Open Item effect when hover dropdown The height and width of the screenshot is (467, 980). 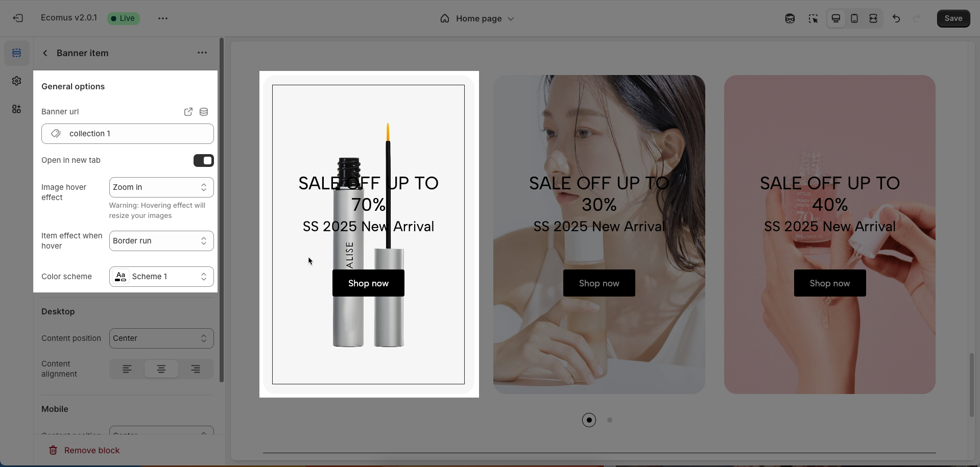click(161, 241)
